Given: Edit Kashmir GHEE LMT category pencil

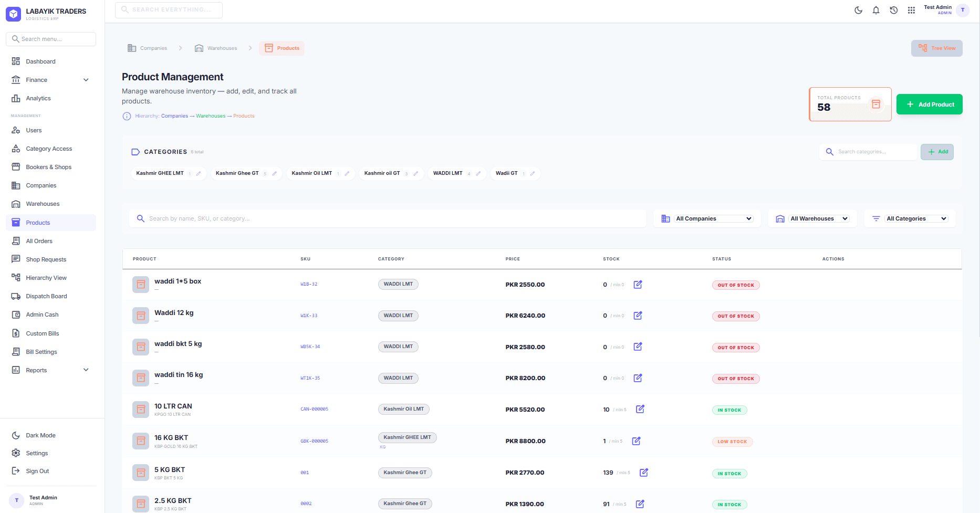Looking at the screenshot, I should click(x=199, y=173).
